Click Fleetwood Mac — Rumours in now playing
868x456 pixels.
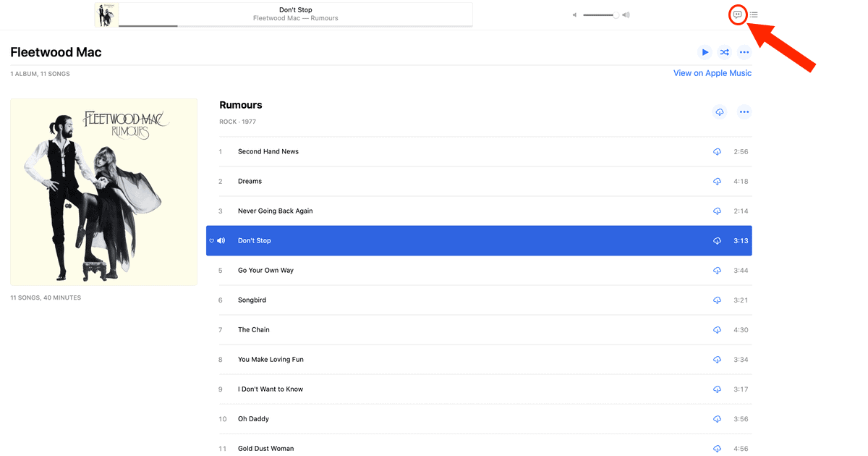[296, 18]
